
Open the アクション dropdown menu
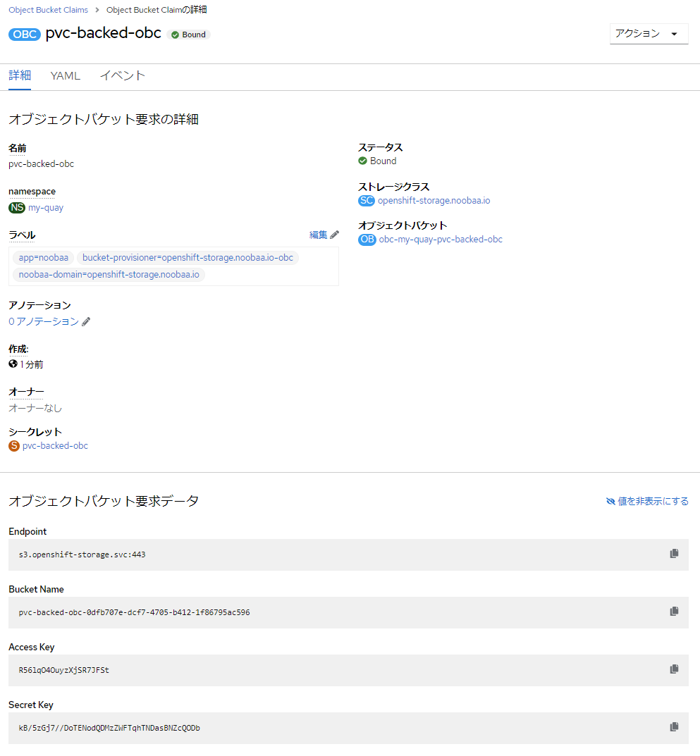click(649, 33)
